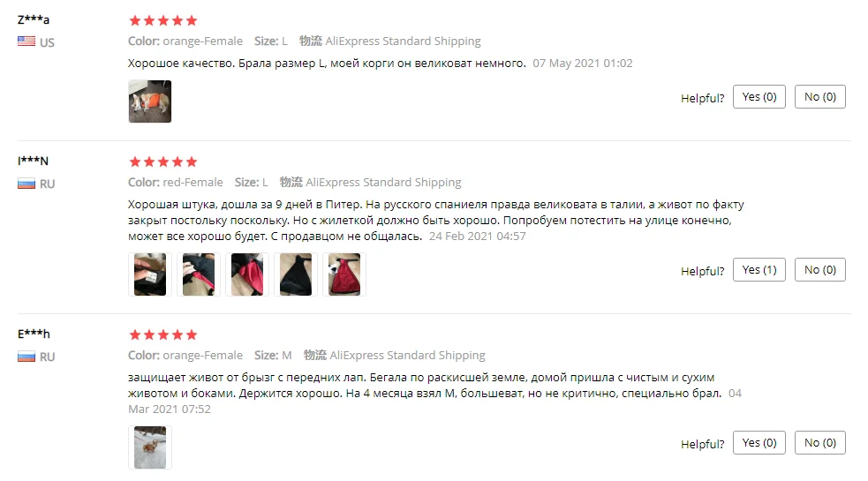Open snowy dog photo in E***h's review
Viewport: 868px width, 481px height.
coord(150,447)
